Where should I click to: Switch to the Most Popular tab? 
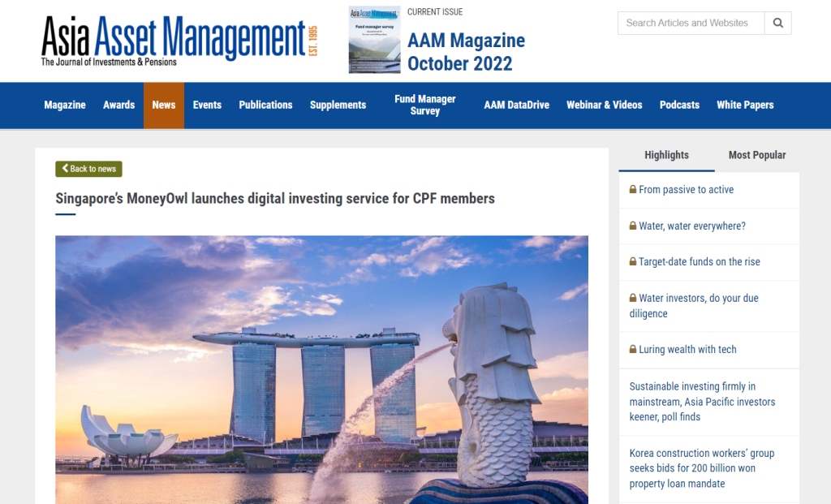coord(757,155)
